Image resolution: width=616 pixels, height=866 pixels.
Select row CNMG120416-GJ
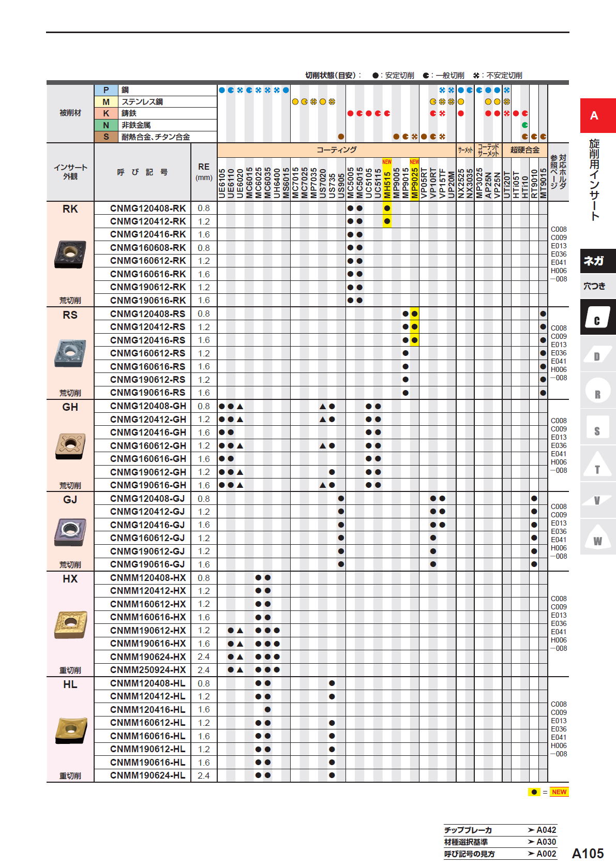[321, 525]
